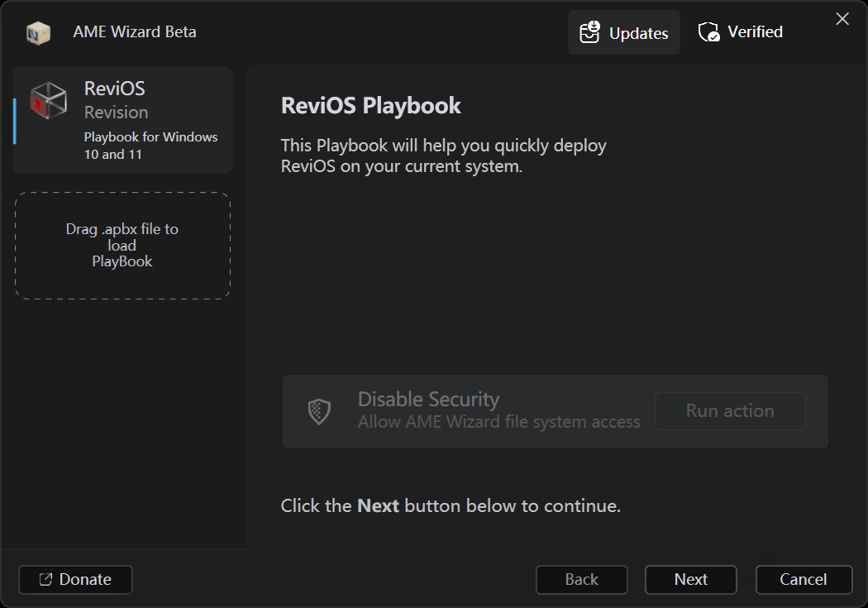Select the ReviOS playbook title in sidebar

(115, 89)
